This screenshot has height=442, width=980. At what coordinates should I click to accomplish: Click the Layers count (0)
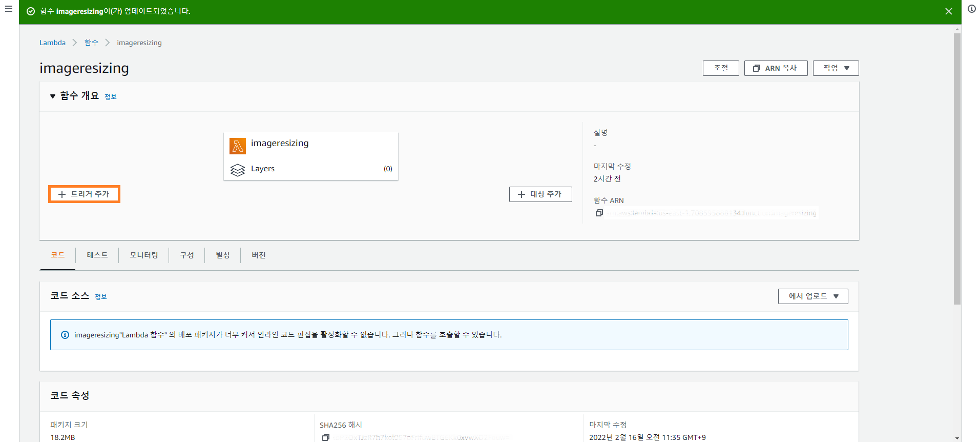[x=388, y=169]
